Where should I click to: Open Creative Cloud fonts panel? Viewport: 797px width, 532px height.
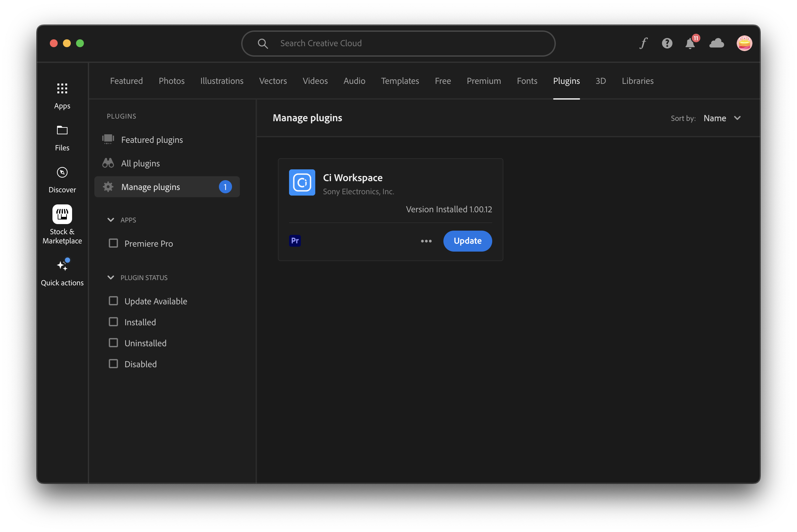coord(643,43)
